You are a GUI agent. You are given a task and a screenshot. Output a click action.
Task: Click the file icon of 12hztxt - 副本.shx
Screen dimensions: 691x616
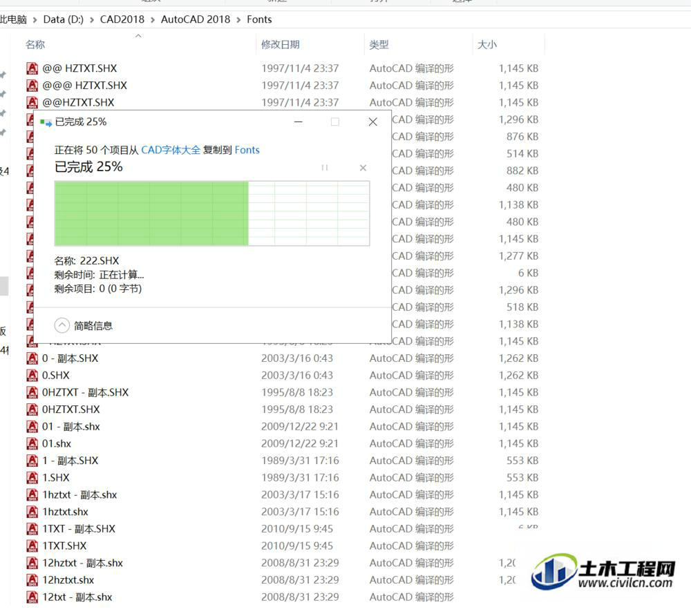click(32, 563)
